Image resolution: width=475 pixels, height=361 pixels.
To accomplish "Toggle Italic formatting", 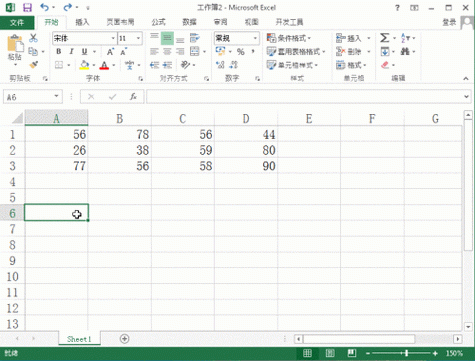I will point(71,51).
